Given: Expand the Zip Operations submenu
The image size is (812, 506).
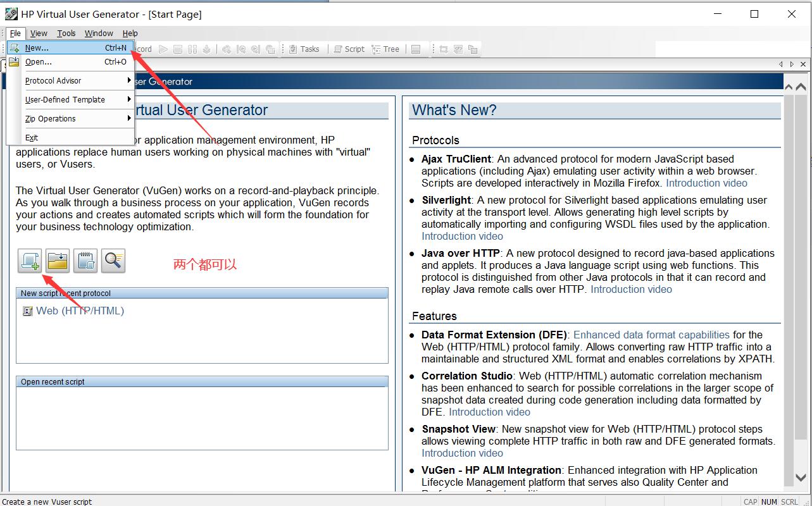Looking at the screenshot, I should pos(70,119).
